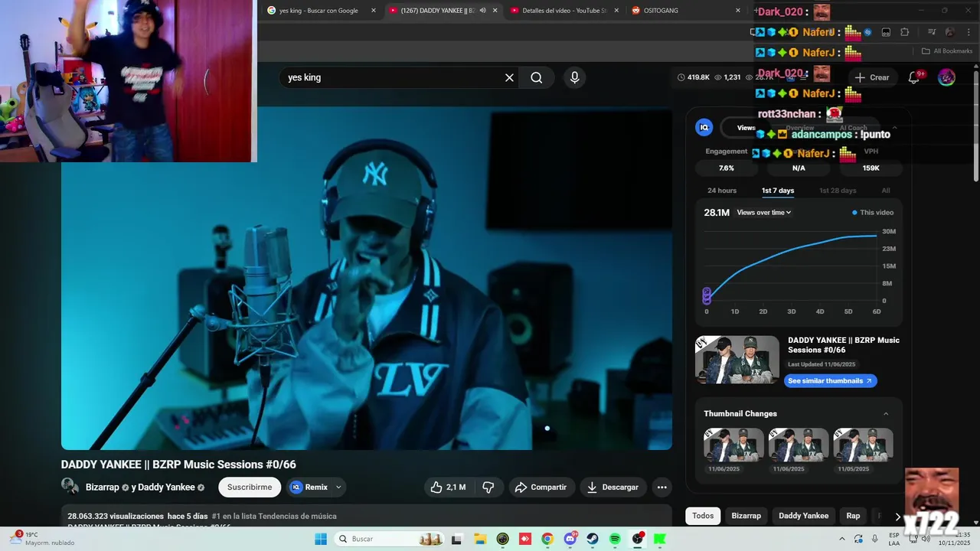Open the 11/05/2025 thumbnail change
Screen dimensions: 980x551
coord(863,444)
